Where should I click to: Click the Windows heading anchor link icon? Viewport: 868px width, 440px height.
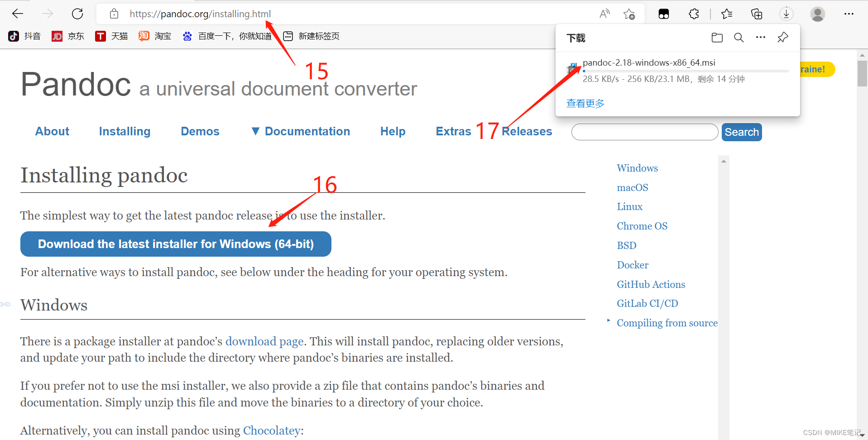(x=5, y=304)
